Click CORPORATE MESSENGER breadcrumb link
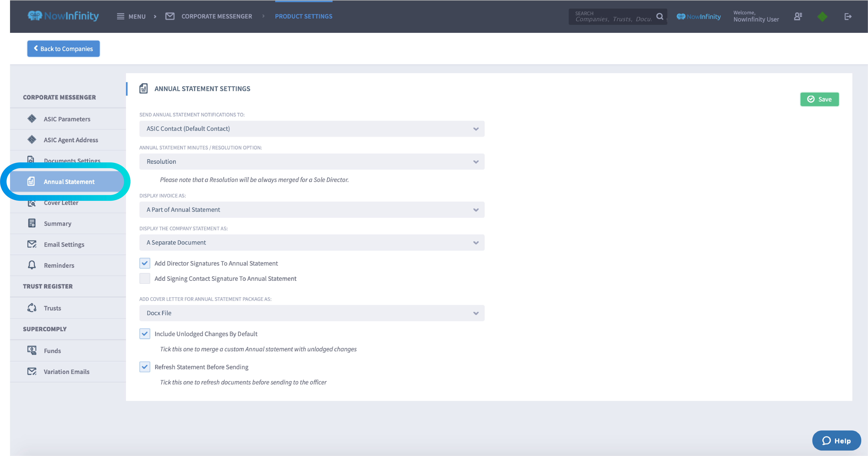The width and height of the screenshot is (868, 456). click(217, 16)
